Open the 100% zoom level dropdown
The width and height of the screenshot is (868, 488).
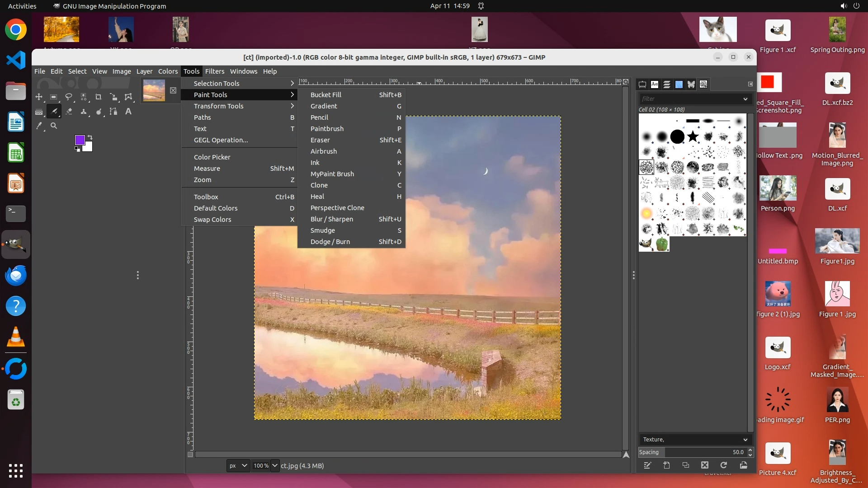click(x=275, y=465)
